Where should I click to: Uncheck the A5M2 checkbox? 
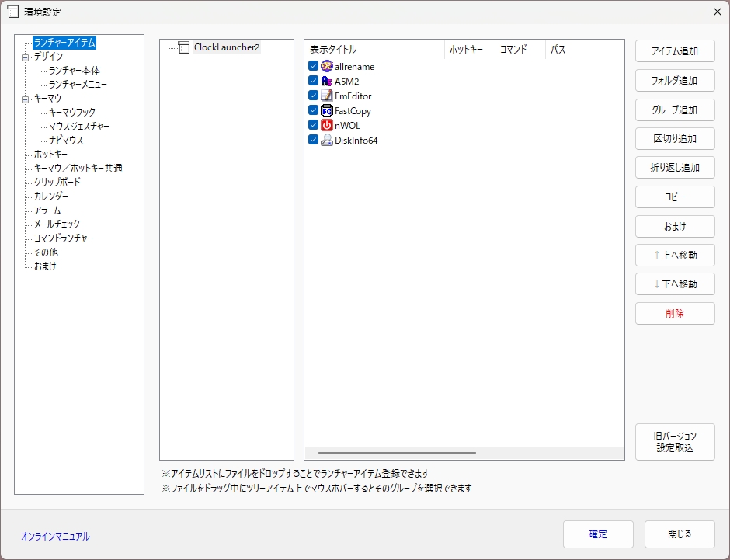click(x=313, y=81)
